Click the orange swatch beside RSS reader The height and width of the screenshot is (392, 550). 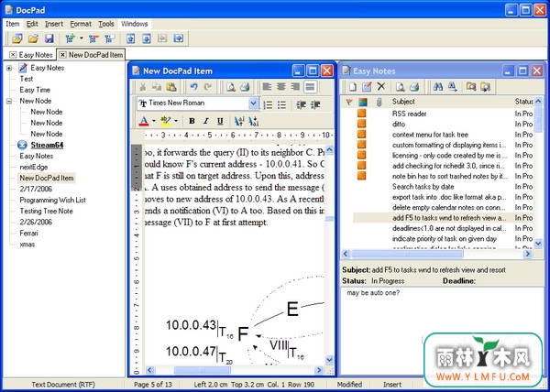[362, 114]
